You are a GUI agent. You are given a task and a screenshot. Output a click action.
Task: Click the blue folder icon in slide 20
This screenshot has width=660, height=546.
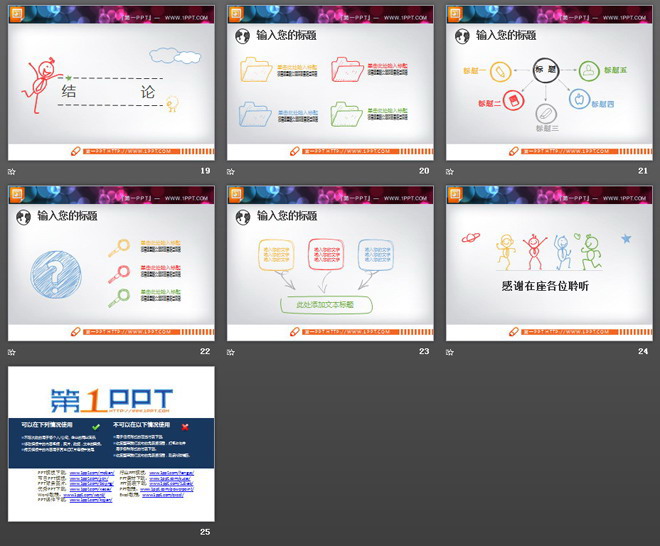[x=255, y=115]
